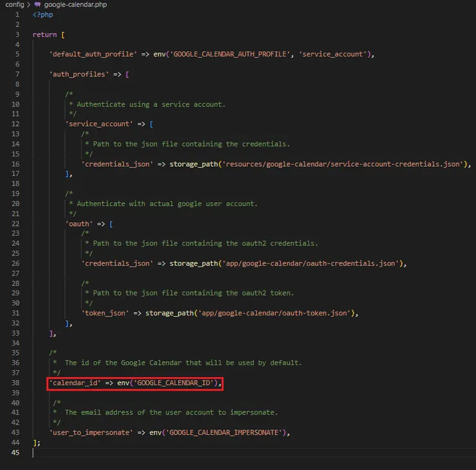Click the oauth-credentials.json path string
This screenshot has height=470, width=476.
coord(311,263)
